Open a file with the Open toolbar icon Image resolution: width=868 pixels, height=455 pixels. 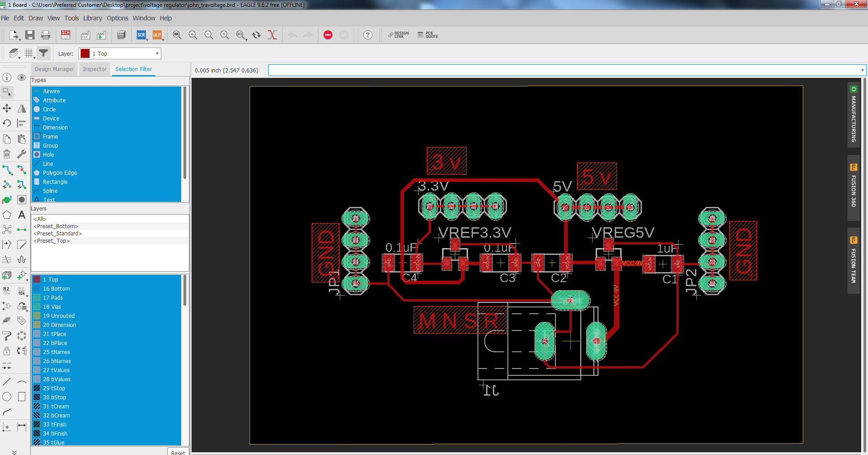tap(14, 35)
